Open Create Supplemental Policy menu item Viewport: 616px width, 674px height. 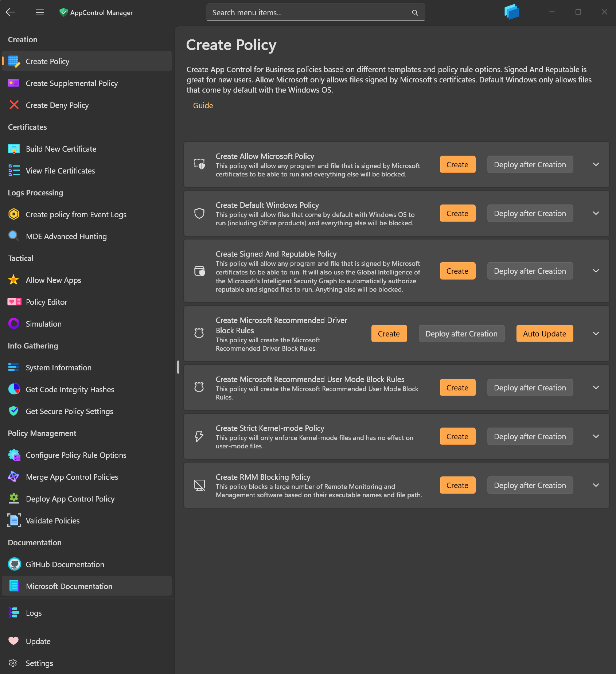pos(72,83)
